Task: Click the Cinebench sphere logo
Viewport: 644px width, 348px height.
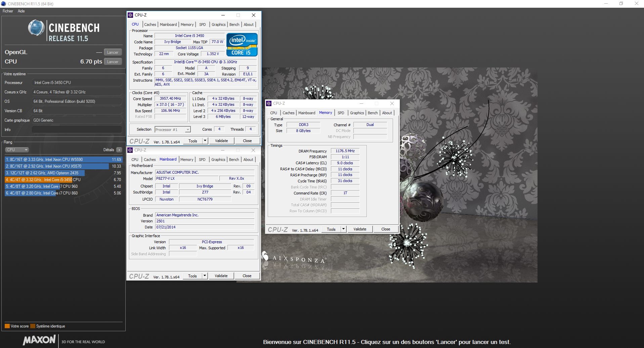Action: tap(36, 28)
